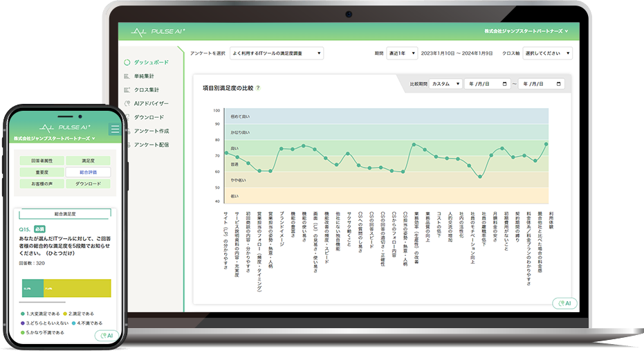644x351 pixels.
Task: Open company account menu 株式会社ジャンプスタートパートナーズ on laptop
Action: pyautogui.click(x=526, y=31)
